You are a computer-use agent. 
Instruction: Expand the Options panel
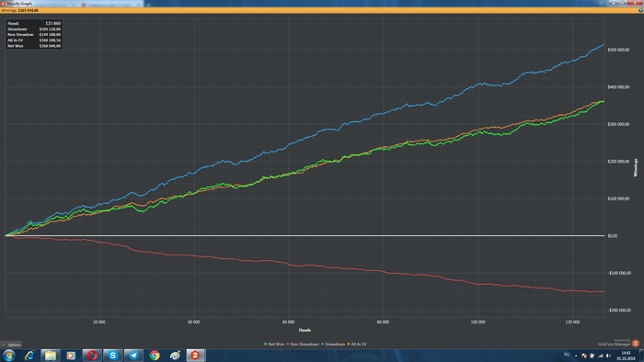point(11,345)
